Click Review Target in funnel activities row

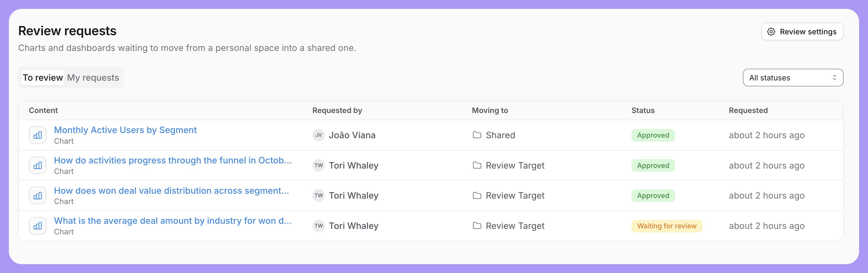(x=515, y=166)
